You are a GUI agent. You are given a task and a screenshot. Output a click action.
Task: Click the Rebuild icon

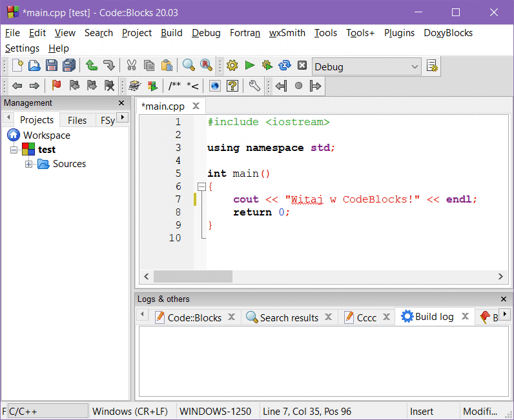[x=284, y=65]
